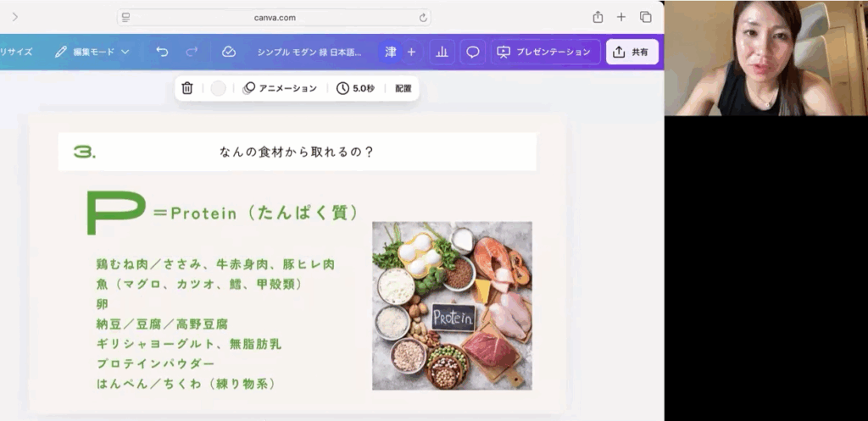Open a new Safari tab with plus
868x421 pixels.
tap(621, 17)
